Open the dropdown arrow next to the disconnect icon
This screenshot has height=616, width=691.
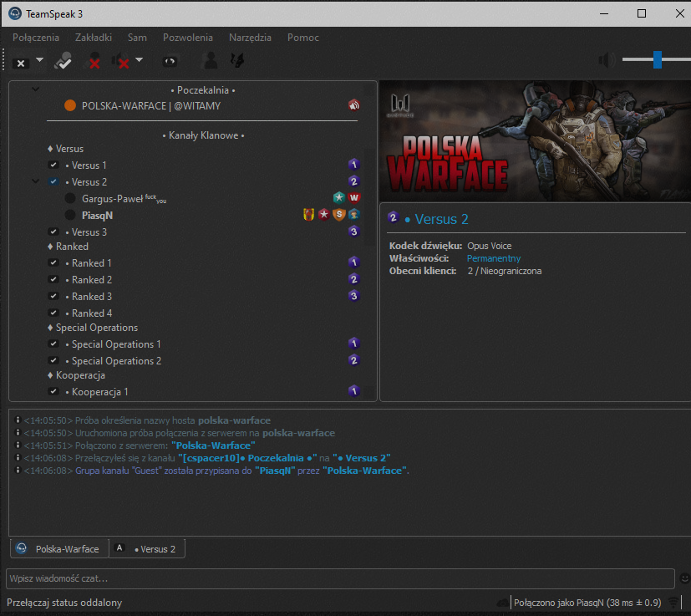[x=39, y=59]
